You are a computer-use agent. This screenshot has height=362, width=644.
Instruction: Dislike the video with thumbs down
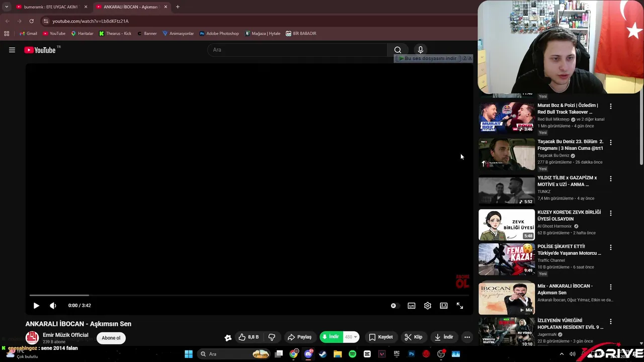272,337
